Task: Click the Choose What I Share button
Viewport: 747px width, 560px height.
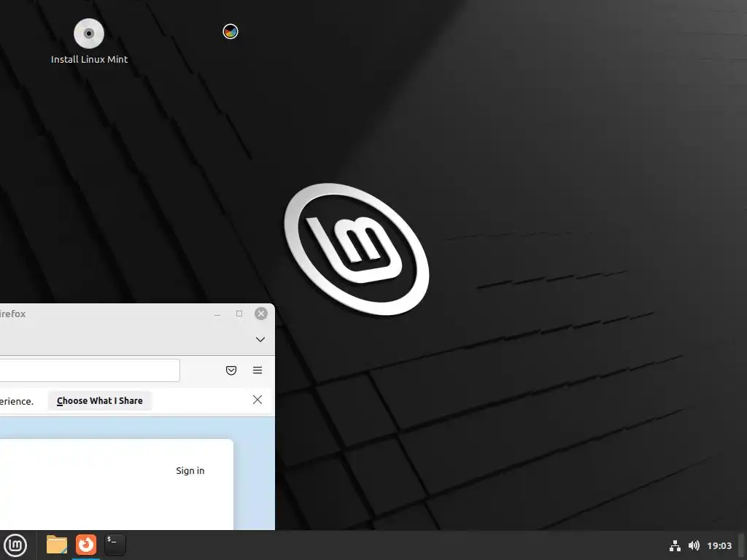Action: click(x=99, y=400)
